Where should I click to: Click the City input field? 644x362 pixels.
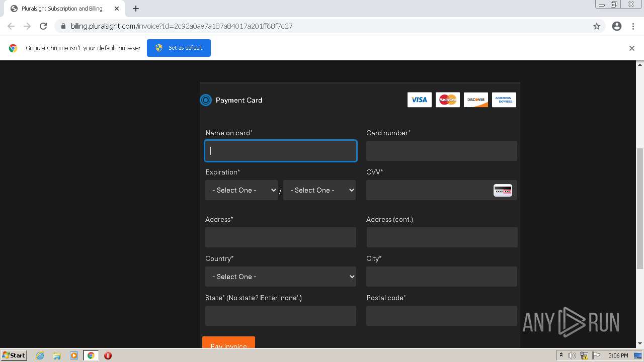tap(442, 277)
